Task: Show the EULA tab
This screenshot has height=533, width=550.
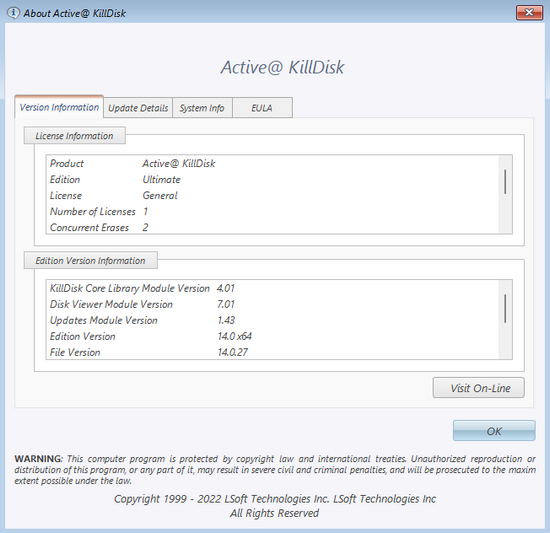Action: click(262, 108)
